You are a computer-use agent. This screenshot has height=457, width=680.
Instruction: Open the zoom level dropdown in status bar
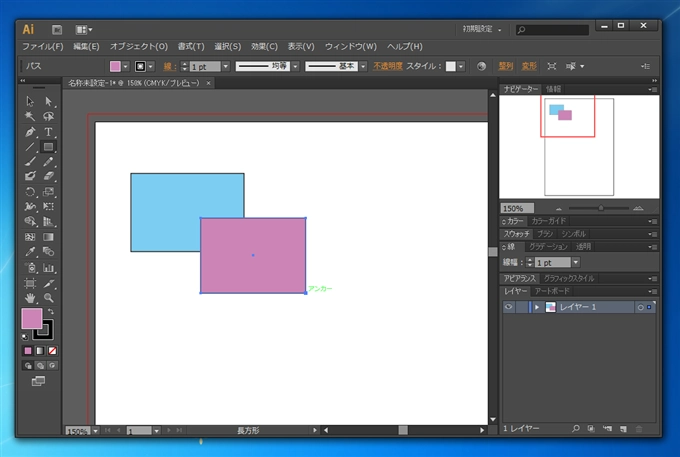(x=95, y=431)
